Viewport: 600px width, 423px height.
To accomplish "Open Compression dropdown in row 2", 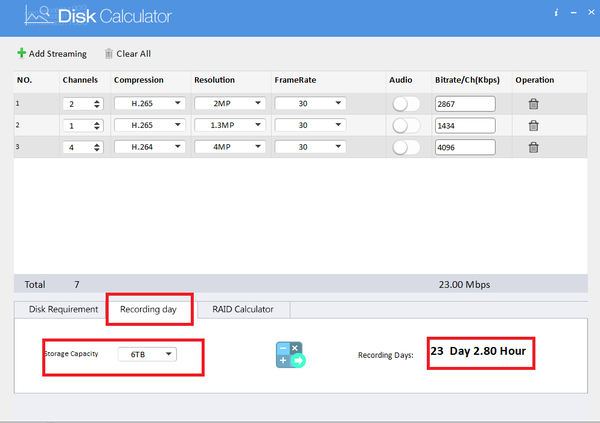I will tap(150, 125).
